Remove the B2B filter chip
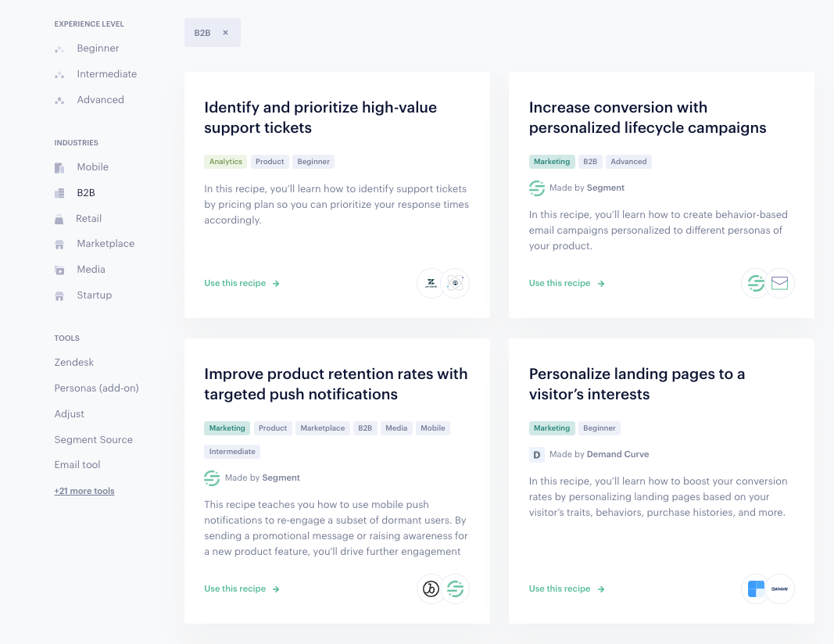 (x=226, y=33)
